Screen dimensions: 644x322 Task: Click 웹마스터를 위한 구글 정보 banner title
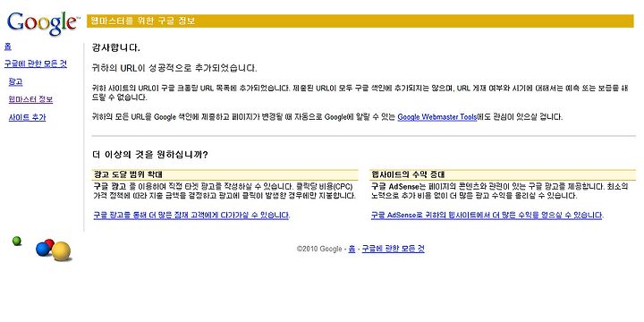pyautogui.click(x=142, y=21)
